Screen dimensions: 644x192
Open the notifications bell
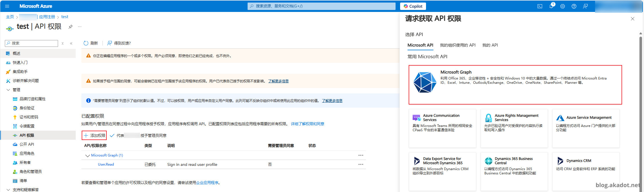click(551, 6)
